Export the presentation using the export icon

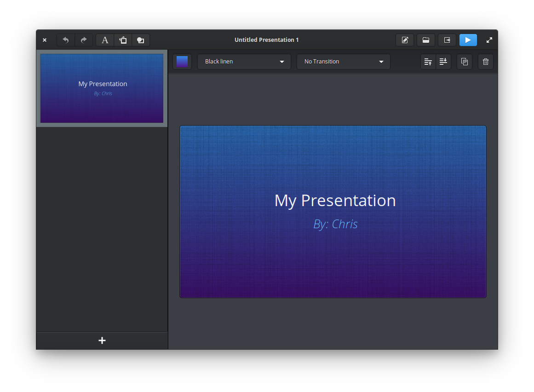tap(447, 40)
